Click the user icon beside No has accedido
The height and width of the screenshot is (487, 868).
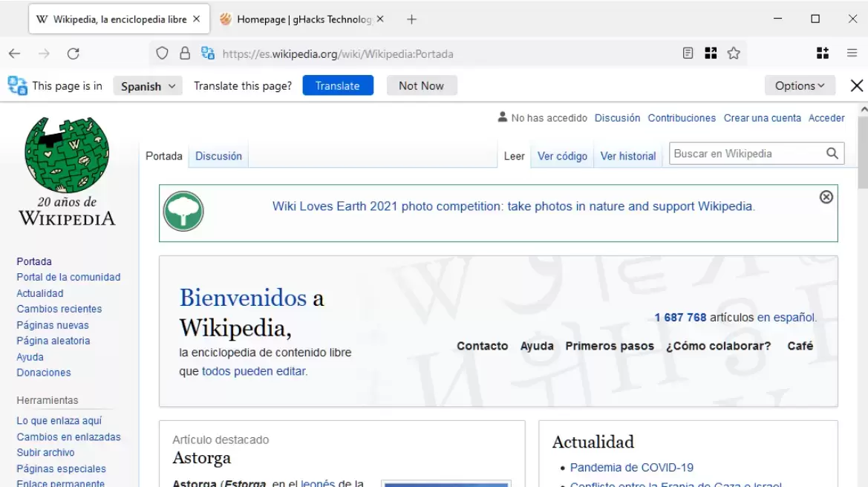coord(502,117)
